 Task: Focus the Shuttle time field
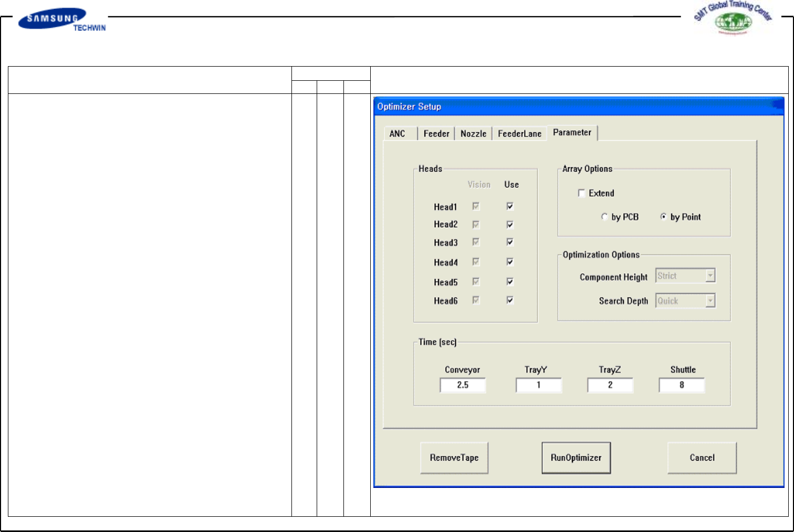click(682, 385)
